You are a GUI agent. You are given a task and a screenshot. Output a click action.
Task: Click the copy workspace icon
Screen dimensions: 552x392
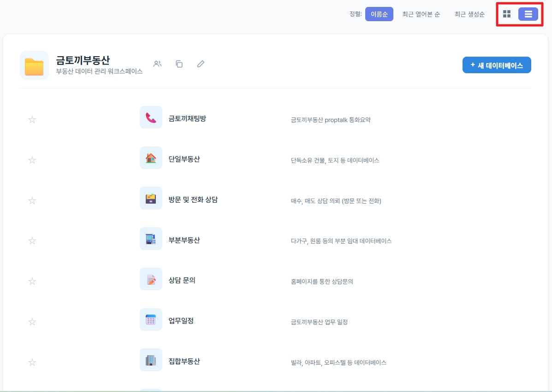click(179, 64)
